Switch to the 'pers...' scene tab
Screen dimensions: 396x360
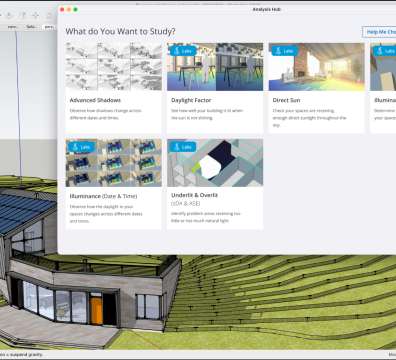[50, 27]
